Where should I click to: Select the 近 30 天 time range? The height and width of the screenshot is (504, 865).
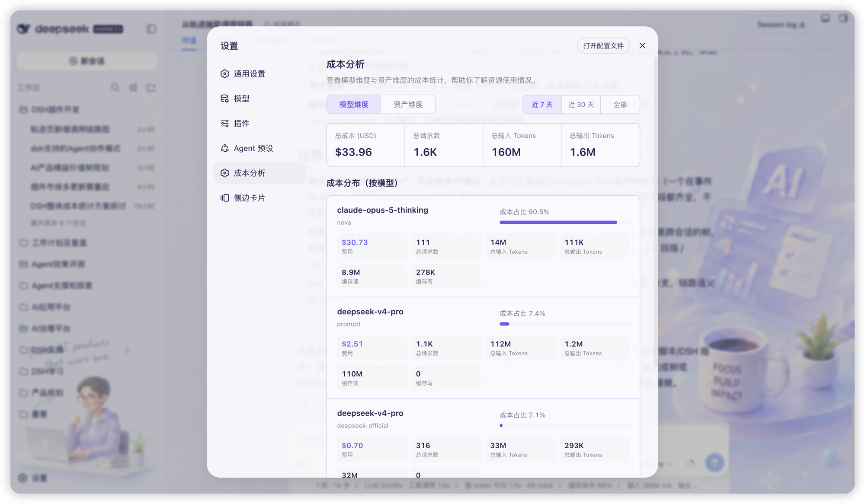(x=581, y=105)
